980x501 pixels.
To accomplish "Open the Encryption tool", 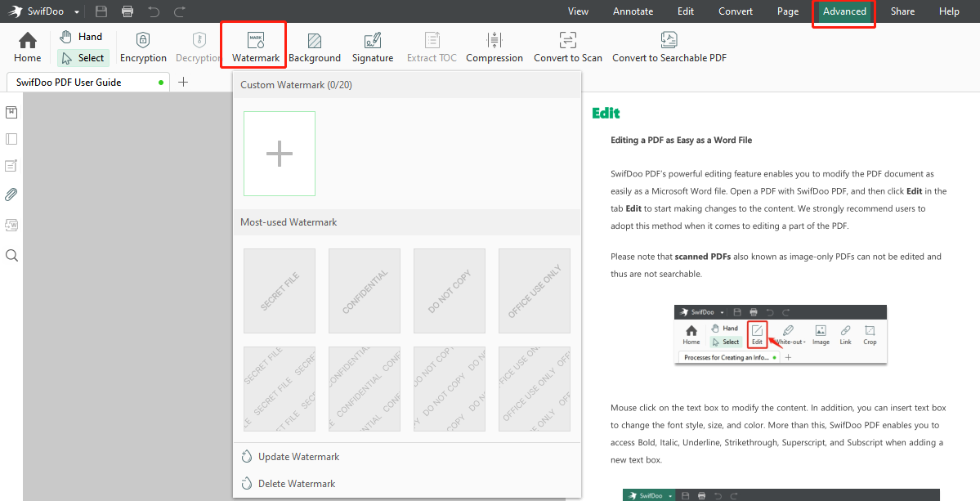I will pos(143,48).
